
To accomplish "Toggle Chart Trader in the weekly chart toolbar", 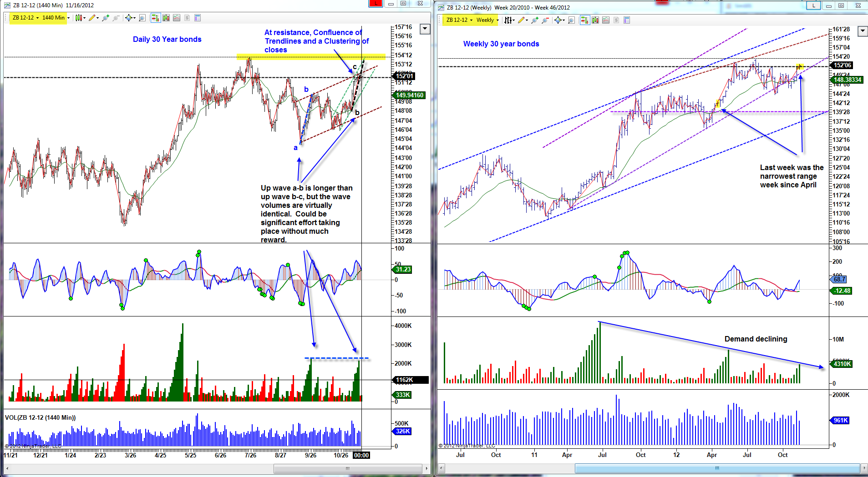I will [584, 20].
